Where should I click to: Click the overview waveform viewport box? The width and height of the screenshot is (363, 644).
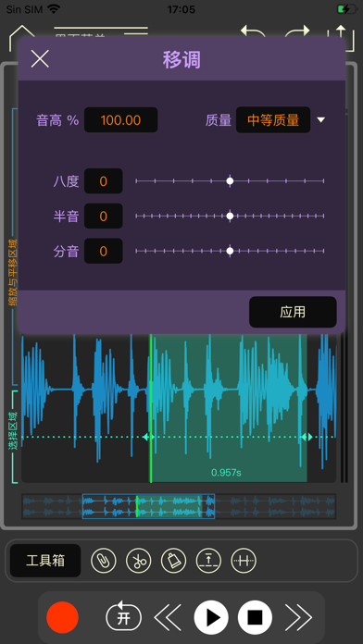click(148, 506)
